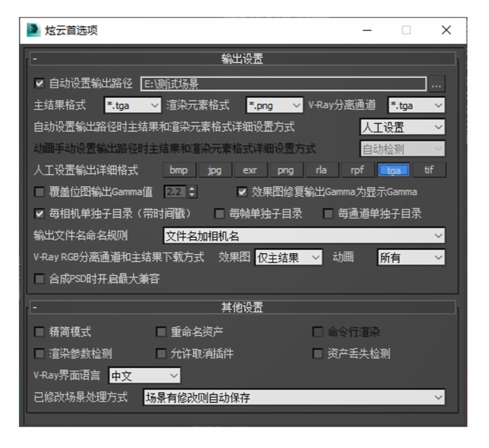Open 渲染元素格式 dropdown showing *.png
The height and width of the screenshot is (448, 489).
point(274,105)
